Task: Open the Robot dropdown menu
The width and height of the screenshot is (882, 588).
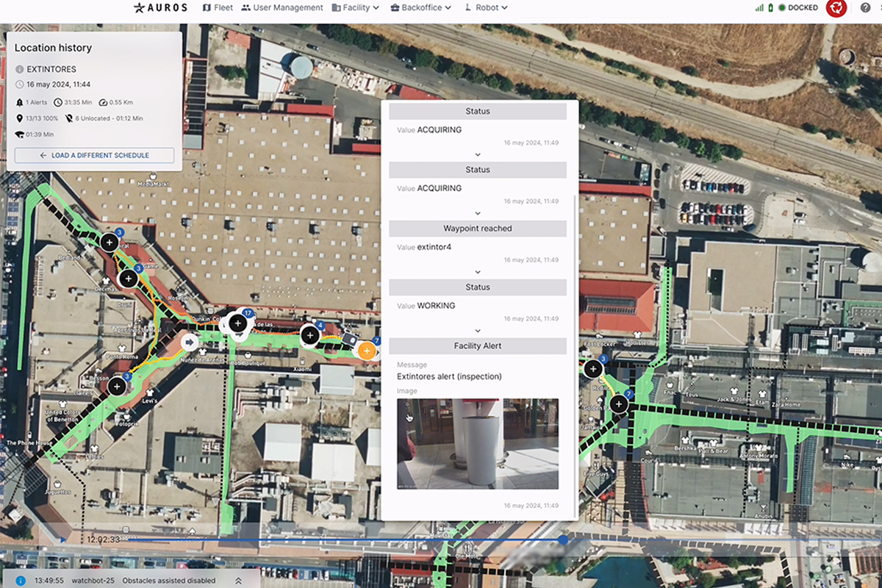Action: click(487, 7)
